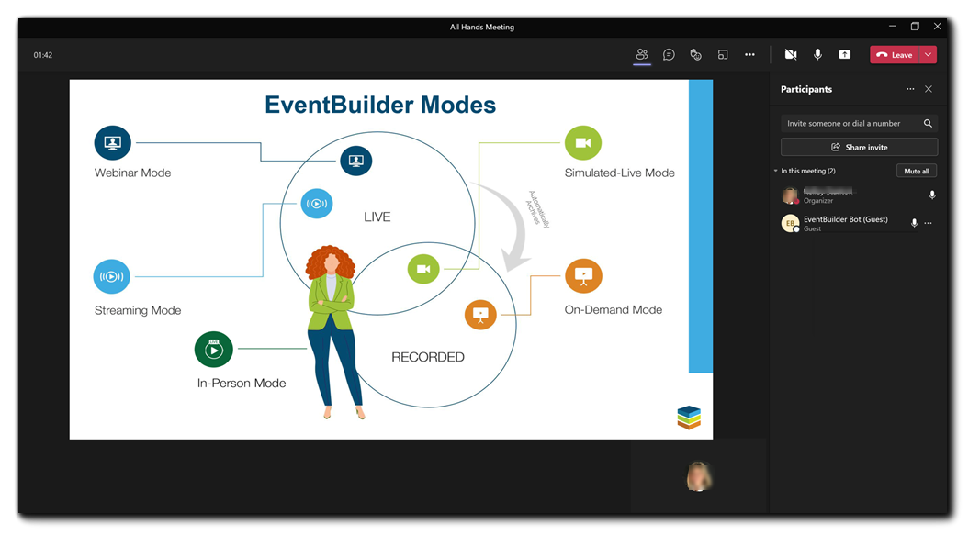Click the search magnifier in invite field
Screen dimensions: 980x546
point(929,124)
